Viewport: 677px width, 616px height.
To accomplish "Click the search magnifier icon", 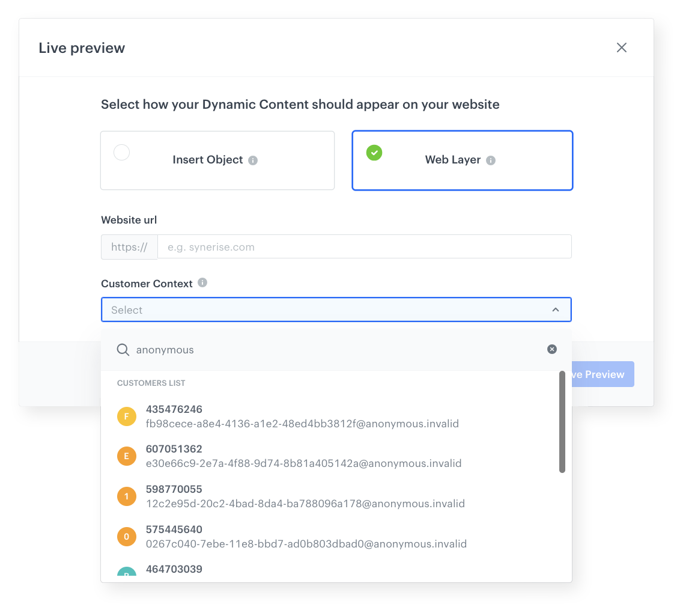I will [123, 349].
